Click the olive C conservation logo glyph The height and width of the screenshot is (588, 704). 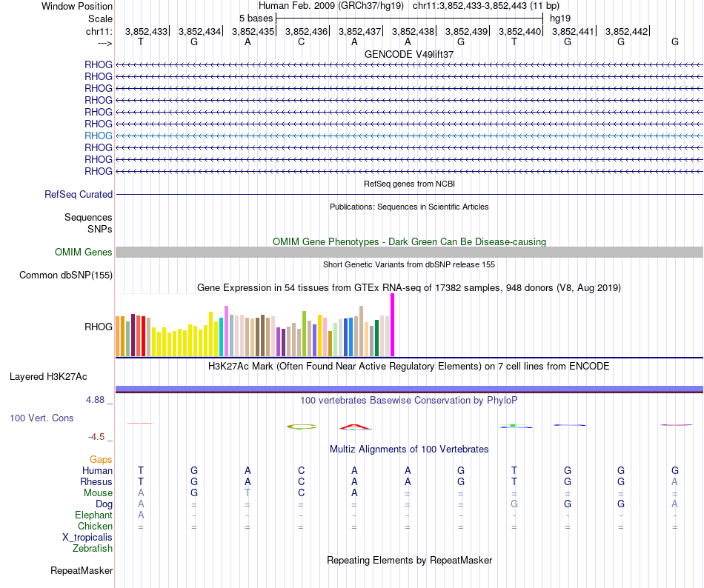(302, 427)
